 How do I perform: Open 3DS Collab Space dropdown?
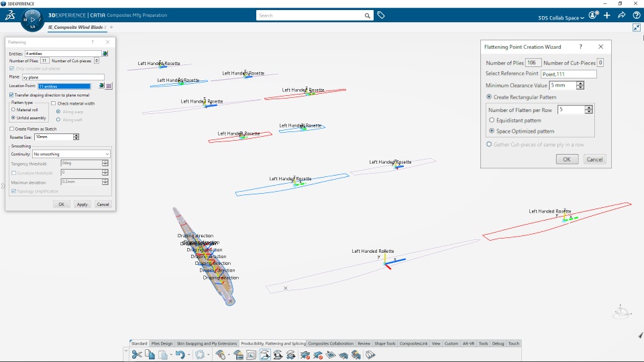tap(561, 17)
